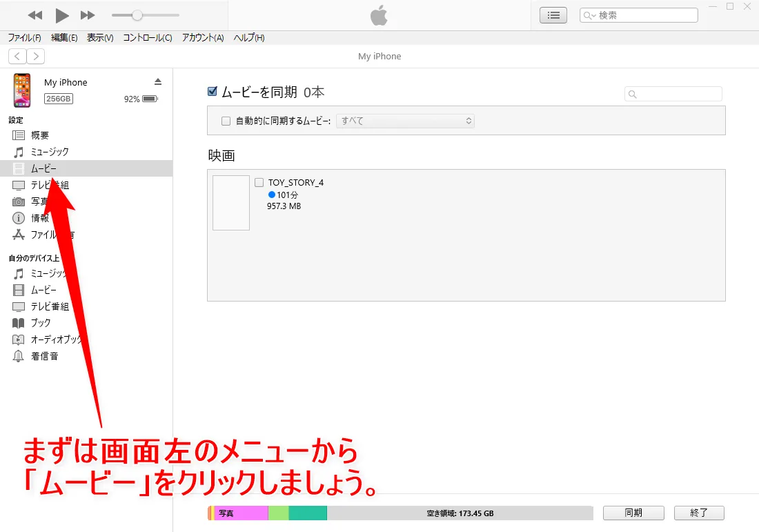Click the 終了 button

(699, 513)
